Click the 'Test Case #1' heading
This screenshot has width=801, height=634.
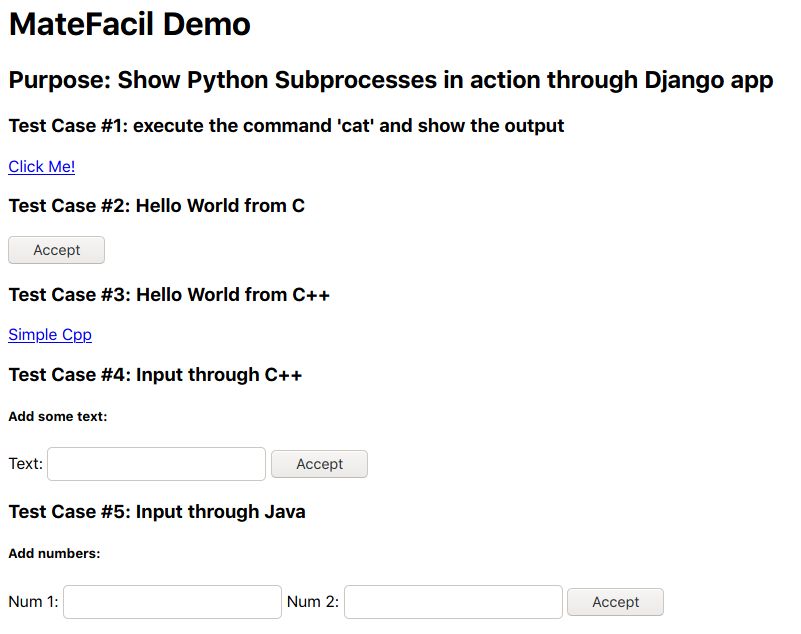[x=287, y=126]
